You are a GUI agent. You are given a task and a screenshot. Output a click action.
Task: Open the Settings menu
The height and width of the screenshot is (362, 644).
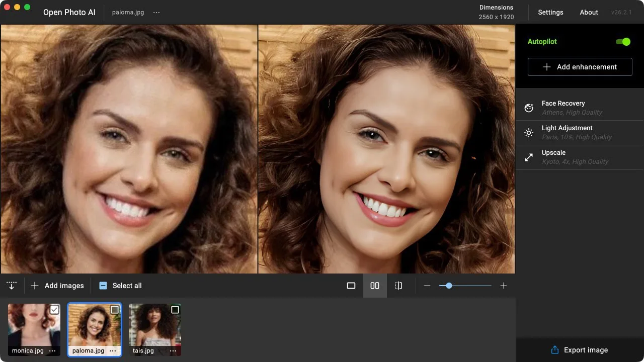tap(550, 13)
